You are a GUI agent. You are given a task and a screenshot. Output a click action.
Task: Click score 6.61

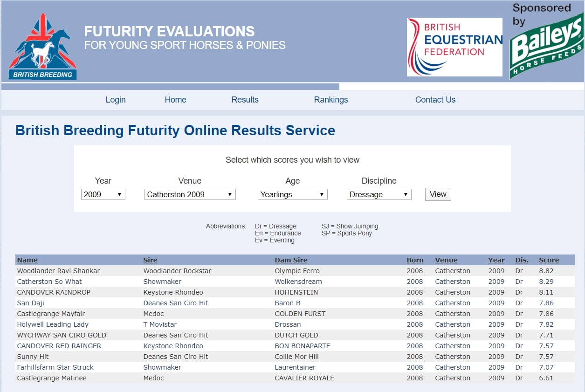tap(546, 378)
